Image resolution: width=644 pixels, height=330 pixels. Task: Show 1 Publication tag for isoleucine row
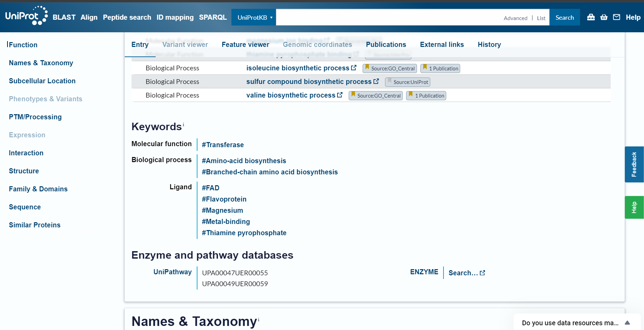click(440, 68)
